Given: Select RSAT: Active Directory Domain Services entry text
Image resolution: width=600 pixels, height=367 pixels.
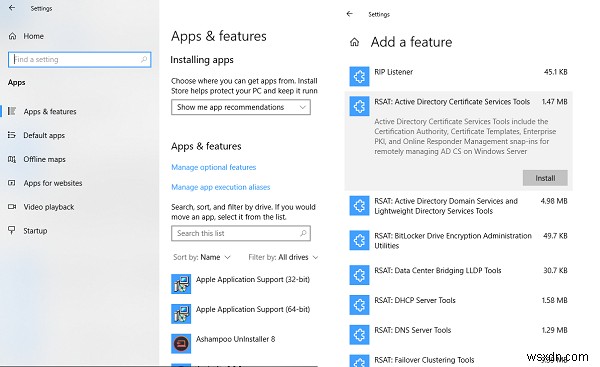Looking at the screenshot, I should point(446,206).
